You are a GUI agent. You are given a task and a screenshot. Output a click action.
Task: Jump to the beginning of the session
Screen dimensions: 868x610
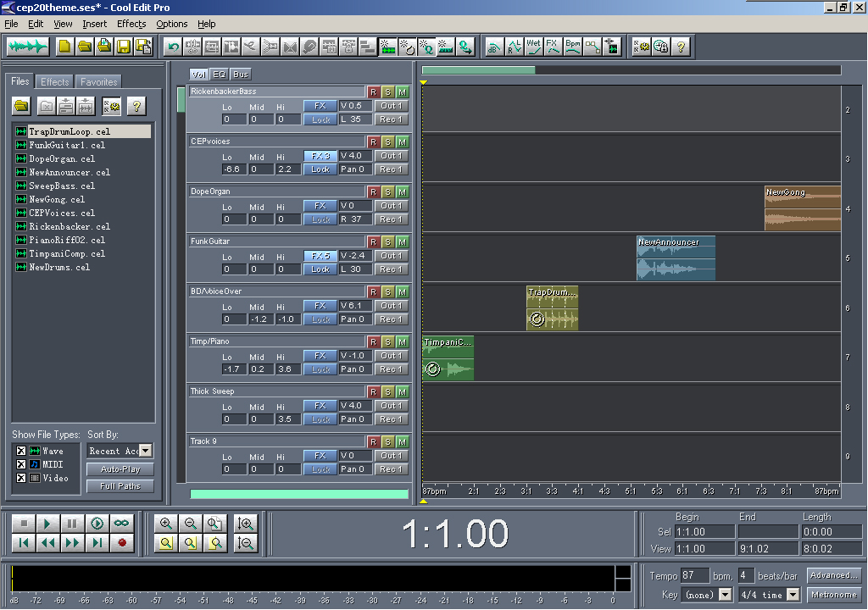pos(23,542)
